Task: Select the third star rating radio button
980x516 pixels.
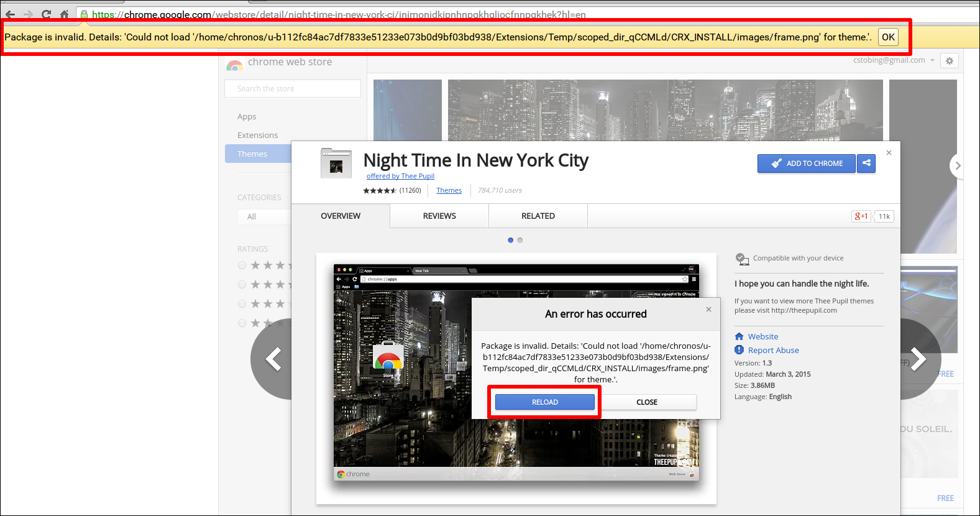Action: tap(242, 304)
